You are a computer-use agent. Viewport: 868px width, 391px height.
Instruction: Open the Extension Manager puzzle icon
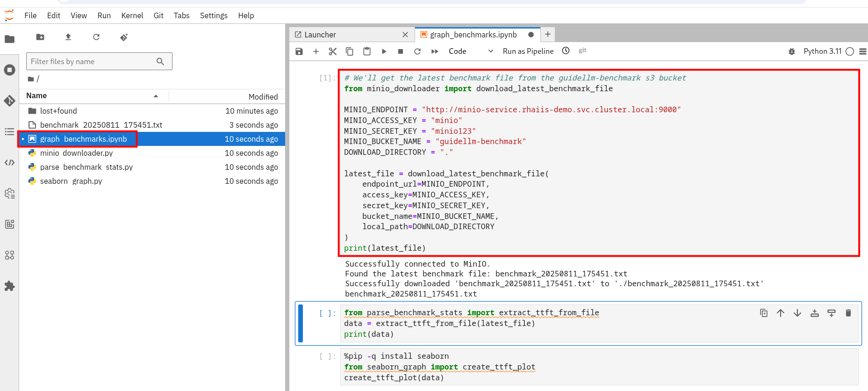click(x=9, y=286)
